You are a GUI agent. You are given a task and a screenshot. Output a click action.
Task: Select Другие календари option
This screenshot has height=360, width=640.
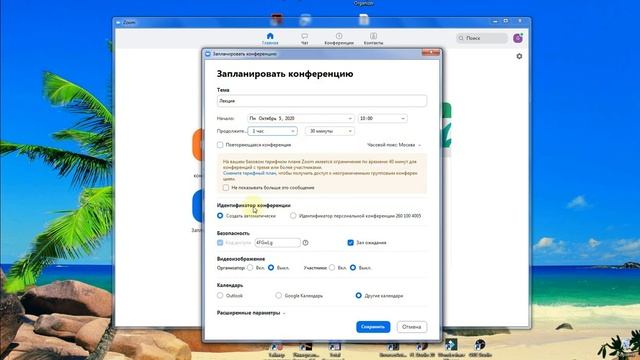pos(358,295)
